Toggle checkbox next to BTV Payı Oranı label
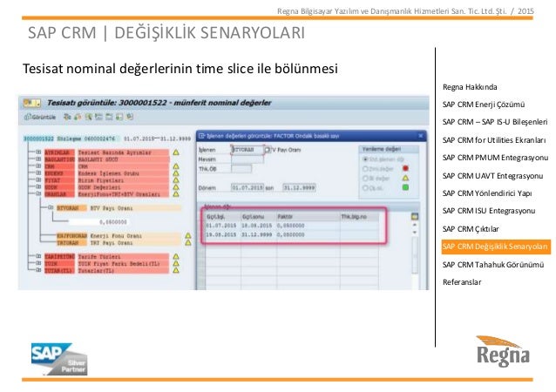 point(268,150)
